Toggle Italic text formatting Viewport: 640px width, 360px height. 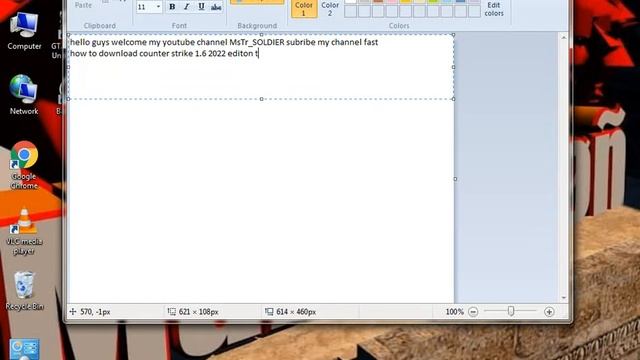click(187, 7)
